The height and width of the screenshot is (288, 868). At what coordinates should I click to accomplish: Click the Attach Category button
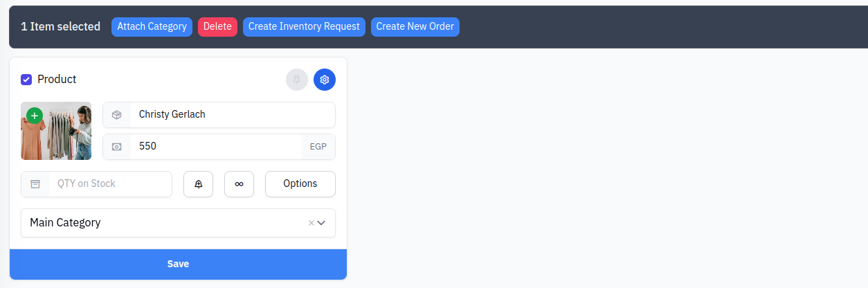152,27
